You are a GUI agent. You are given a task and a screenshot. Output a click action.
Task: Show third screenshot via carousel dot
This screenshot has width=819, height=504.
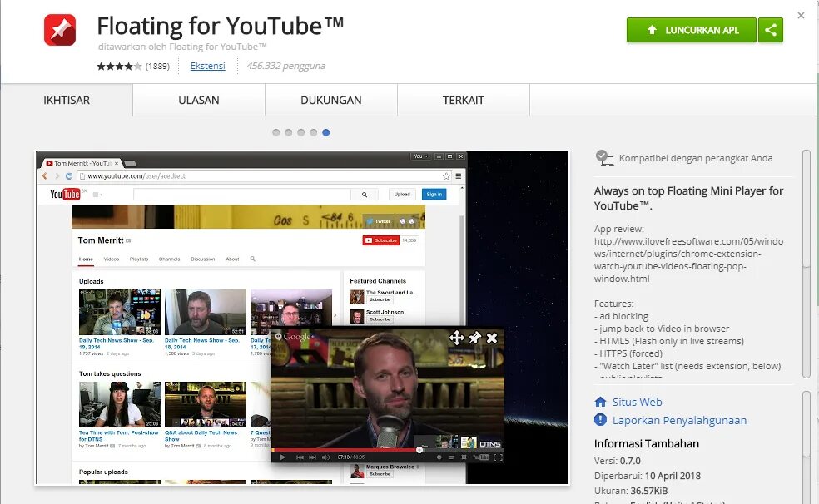click(x=300, y=132)
